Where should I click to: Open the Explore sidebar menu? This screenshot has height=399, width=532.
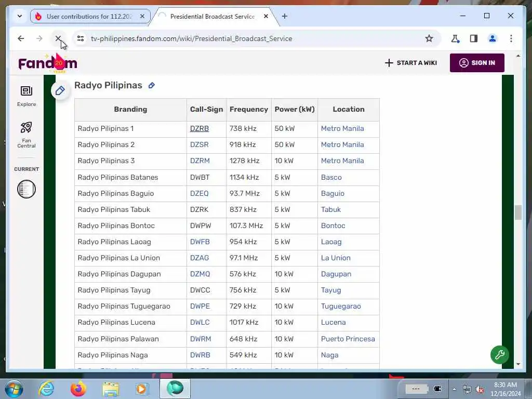tap(26, 96)
